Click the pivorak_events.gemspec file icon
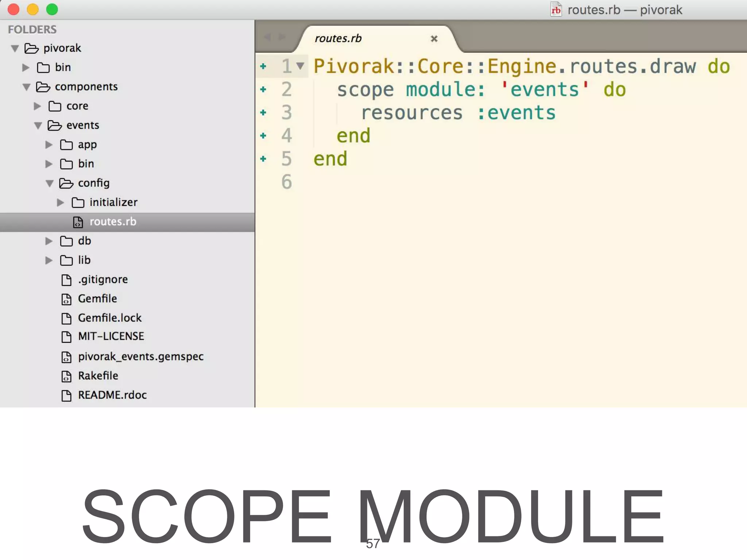 pyautogui.click(x=66, y=357)
